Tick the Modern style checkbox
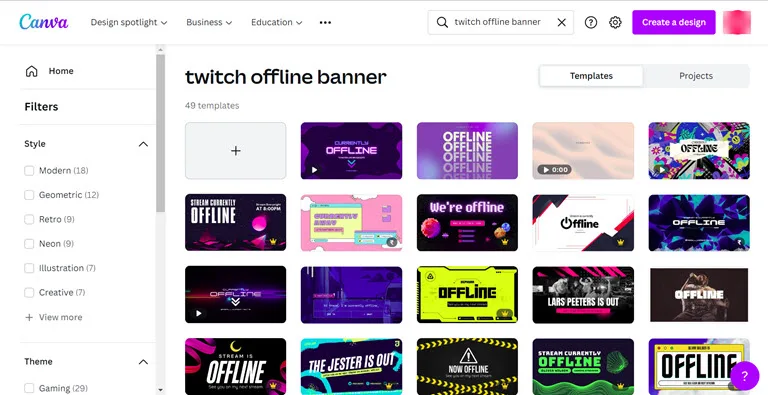 pos(29,171)
